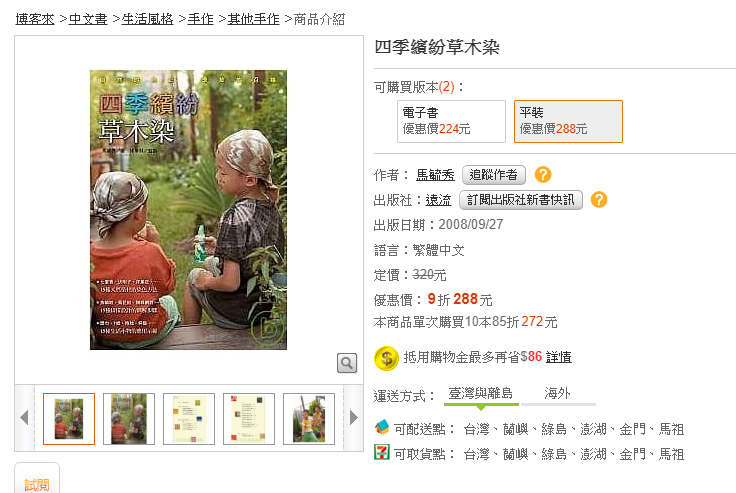Select the second thumbnail showing two children
The height and width of the screenshot is (493, 736).
129,419
